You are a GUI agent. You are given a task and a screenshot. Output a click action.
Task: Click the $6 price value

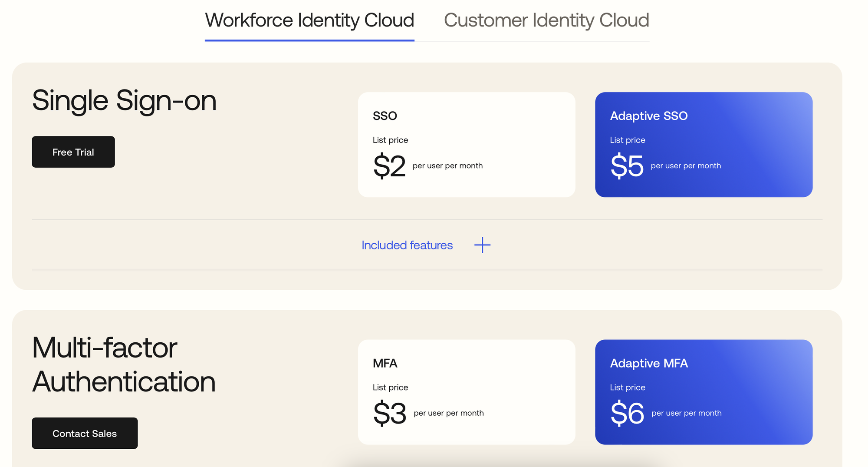(627, 413)
